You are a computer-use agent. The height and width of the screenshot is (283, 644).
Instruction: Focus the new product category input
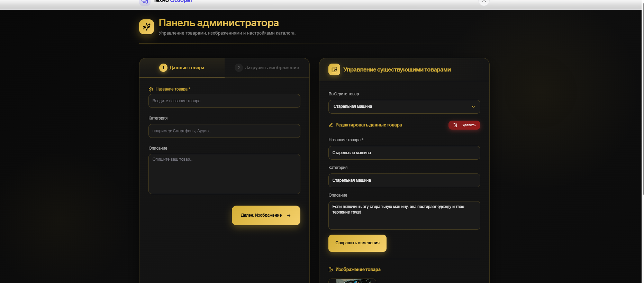[224, 131]
